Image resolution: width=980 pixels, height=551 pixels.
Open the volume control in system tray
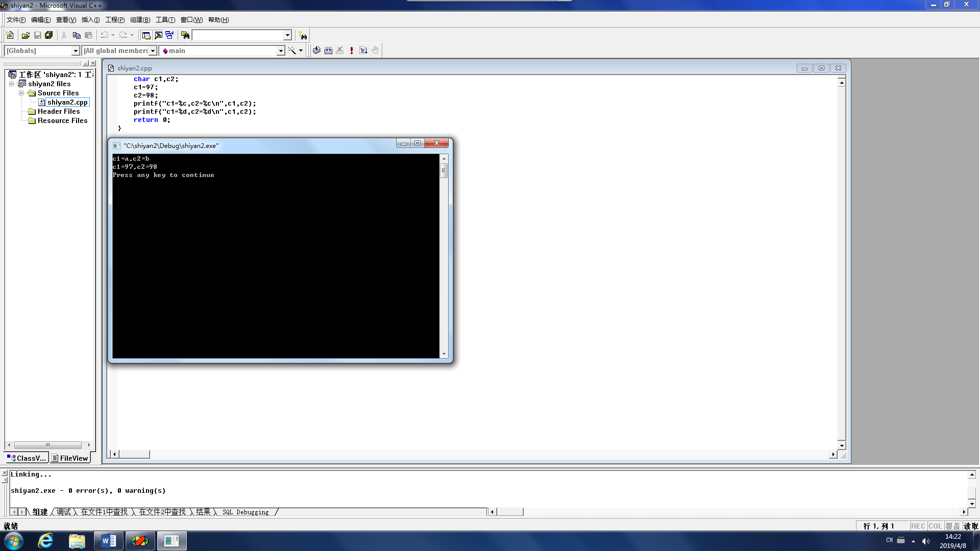coord(926,541)
